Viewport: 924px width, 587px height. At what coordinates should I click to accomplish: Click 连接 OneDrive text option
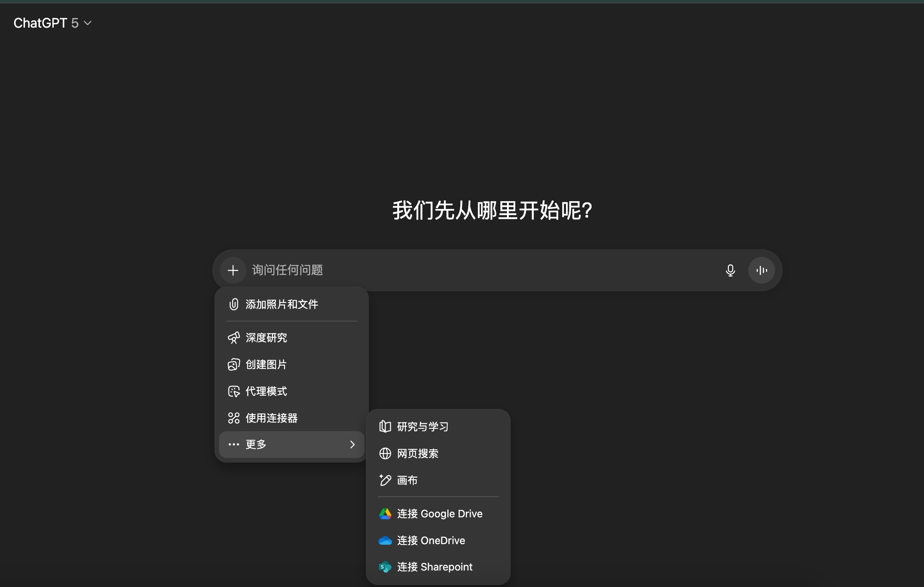431,540
